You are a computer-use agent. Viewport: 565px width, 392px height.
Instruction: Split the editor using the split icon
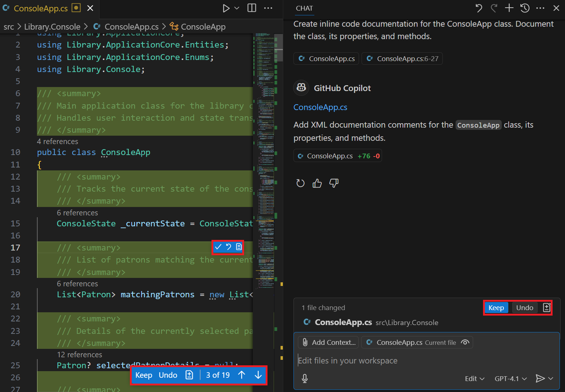pos(251,8)
